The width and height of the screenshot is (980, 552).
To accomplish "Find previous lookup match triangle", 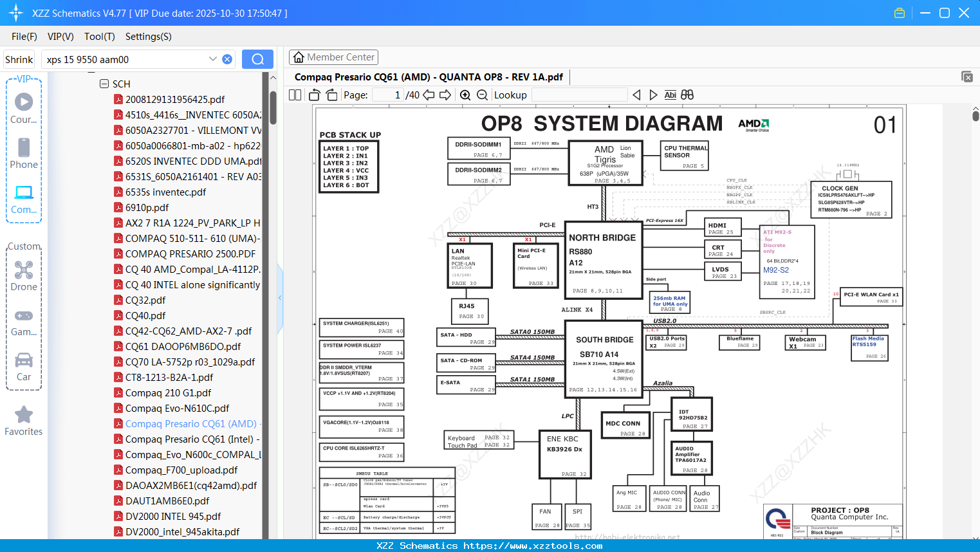I will click(x=636, y=95).
